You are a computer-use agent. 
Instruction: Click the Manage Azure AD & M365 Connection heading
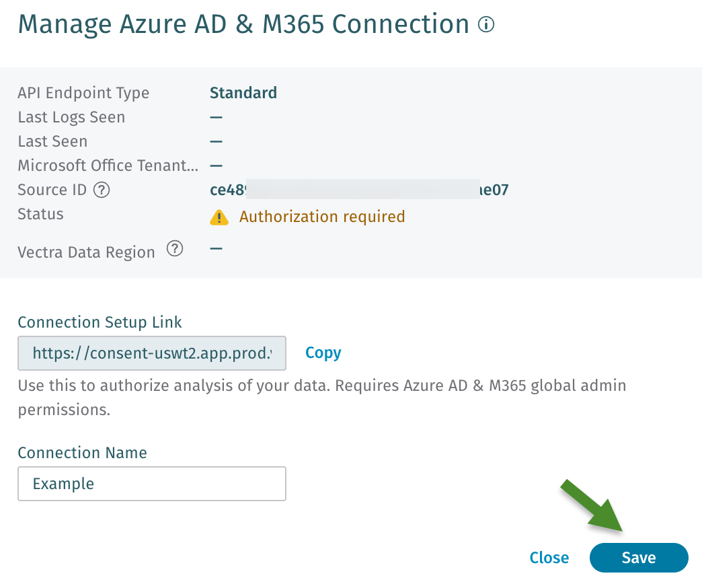pyautogui.click(x=243, y=25)
